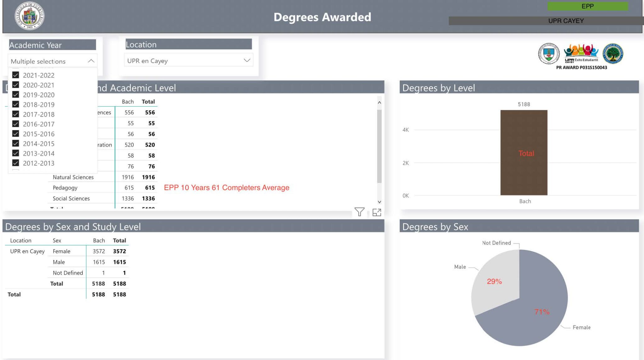Toggle the 2019-2020 checkbox
The height and width of the screenshot is (360, 644).
(16, 95)
